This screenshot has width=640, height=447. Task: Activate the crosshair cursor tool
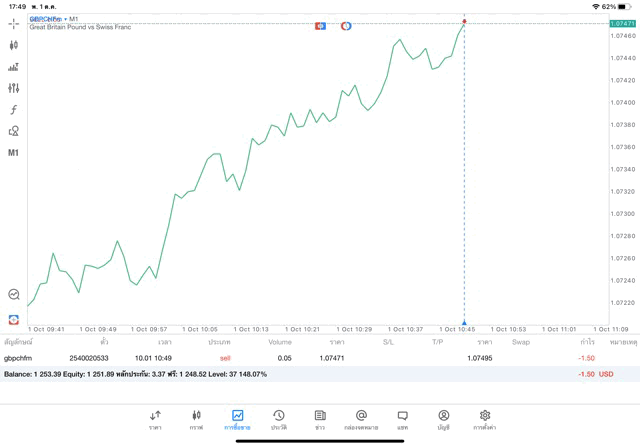coord(13,23)
